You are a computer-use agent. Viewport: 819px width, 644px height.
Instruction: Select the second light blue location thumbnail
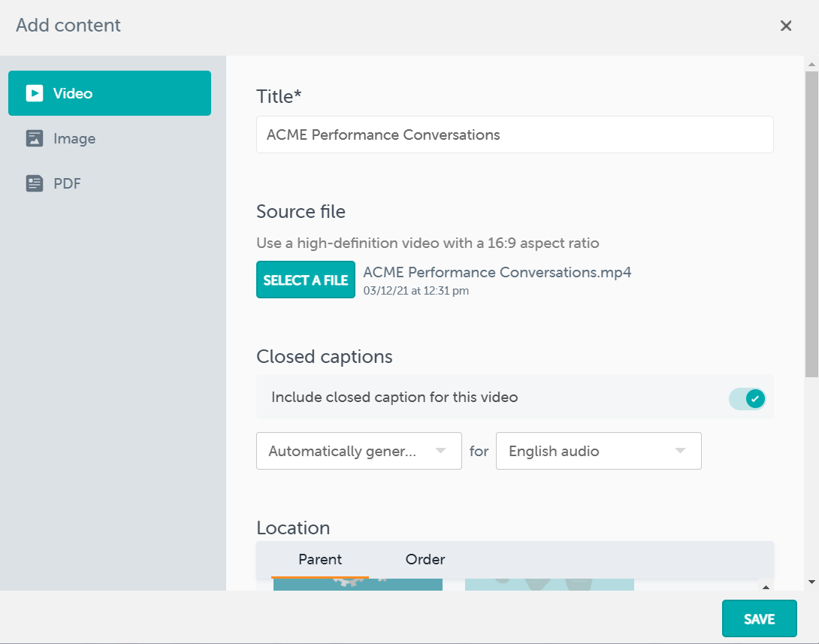[549, 585]
